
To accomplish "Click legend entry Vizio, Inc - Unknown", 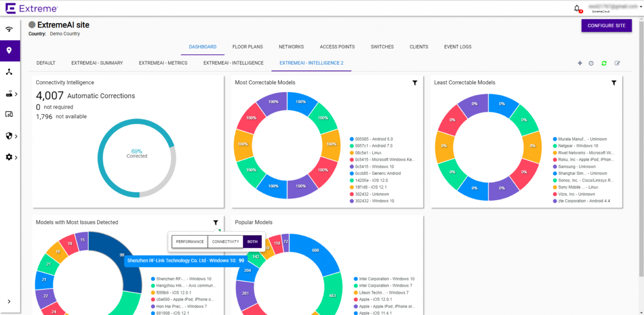I will tap(574, 194).
